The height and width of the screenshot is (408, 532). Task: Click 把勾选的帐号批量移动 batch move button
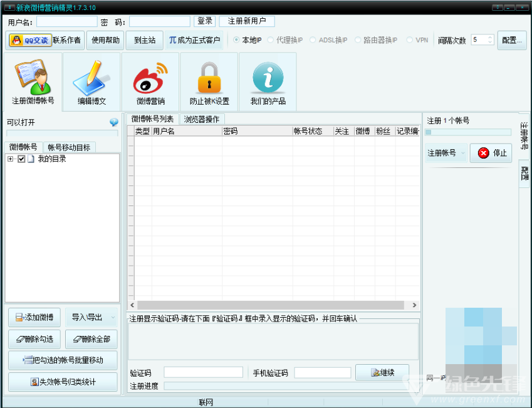click(63, 360)
